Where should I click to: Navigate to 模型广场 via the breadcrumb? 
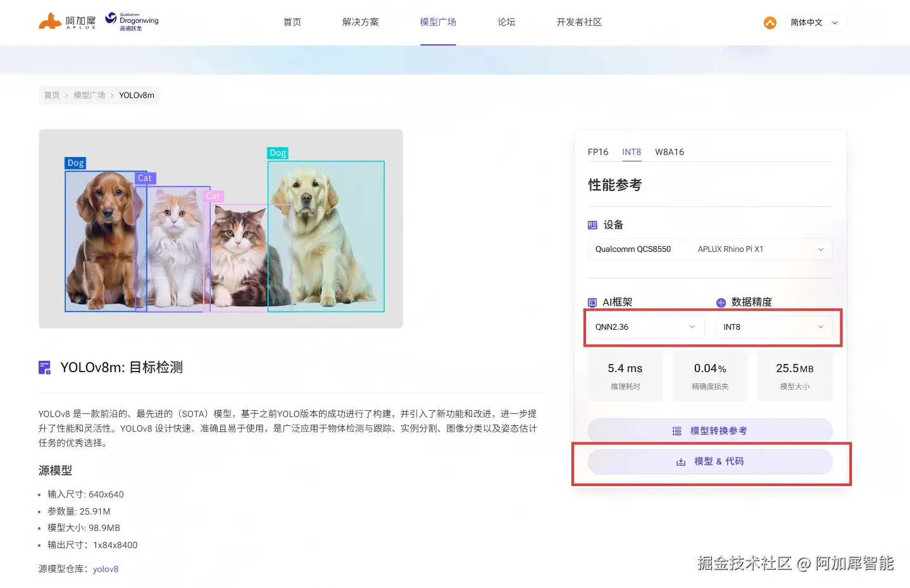coord(89,95)
